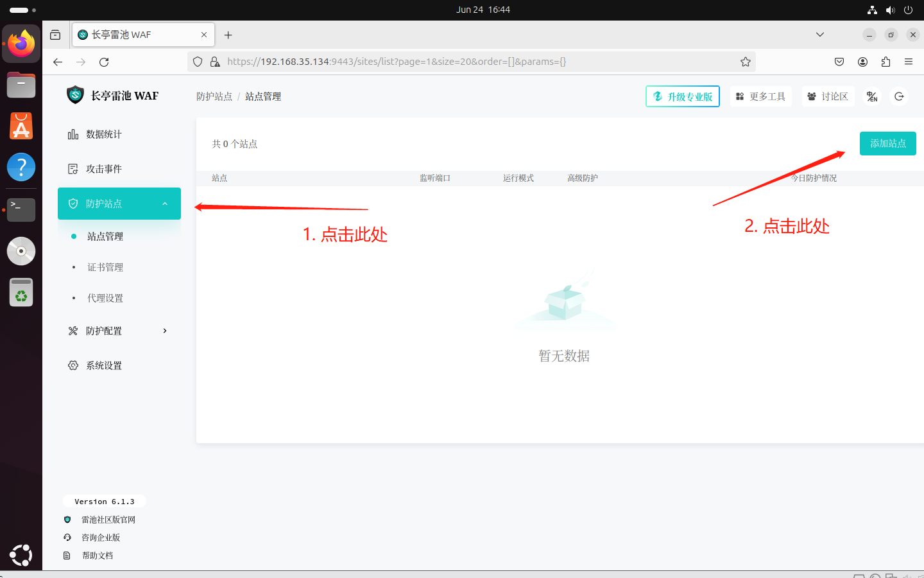Click the bookmark star in the address bar
The width and height of the screenshot is (924, 578).
coord(745,61)
